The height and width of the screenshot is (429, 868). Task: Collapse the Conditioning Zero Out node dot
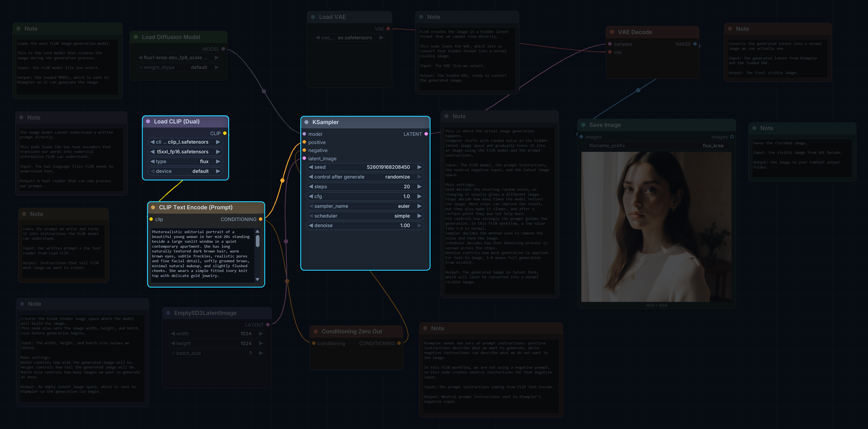click(x=316, y=331)
